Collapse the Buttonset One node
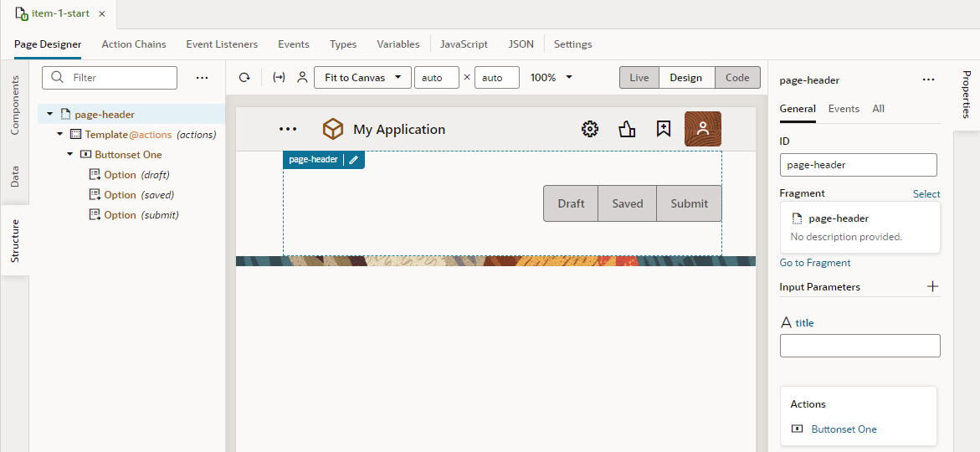Viewport: 980px width, 452px height. pos(70,154)
